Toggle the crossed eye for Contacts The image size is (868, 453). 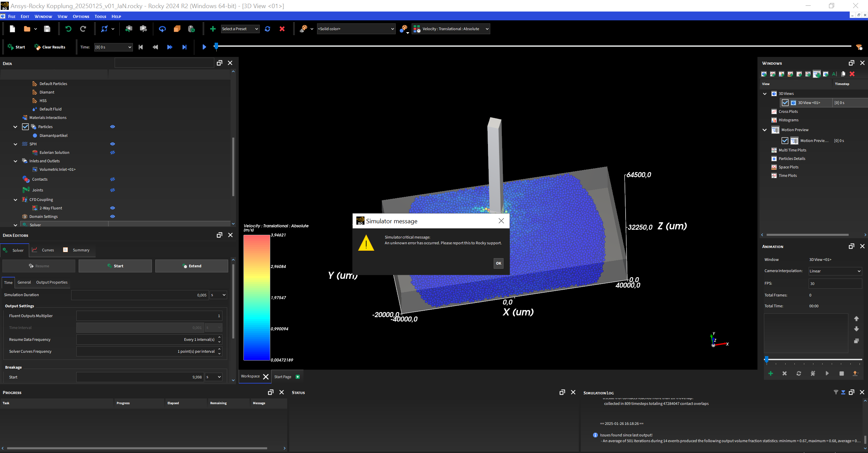[113, 179]
